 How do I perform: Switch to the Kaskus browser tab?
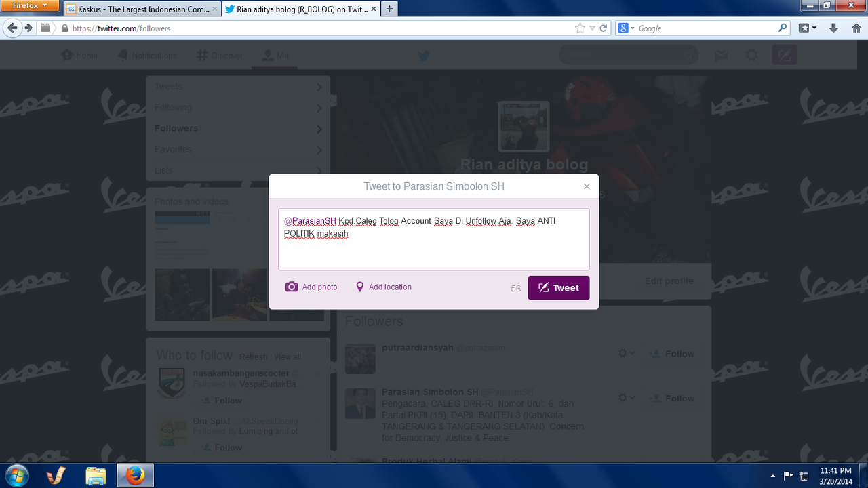click(142, 9)
